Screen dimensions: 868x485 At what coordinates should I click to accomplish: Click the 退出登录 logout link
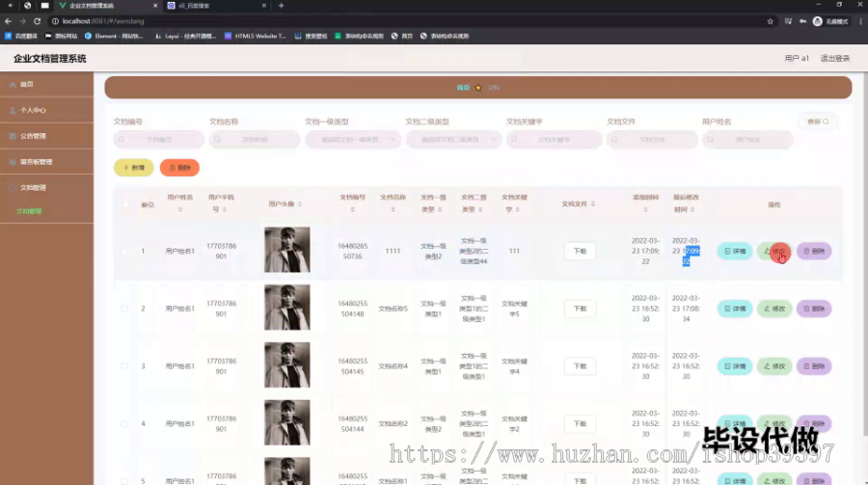coord(835,58)
